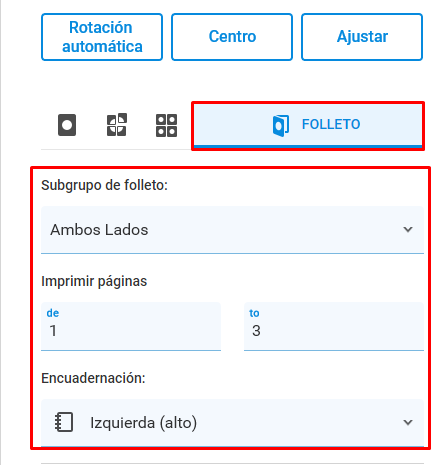Screen dimensions: 442x465
Task: Open the Izquierda (alto) binding dropdown
Action: pos(232,423)
